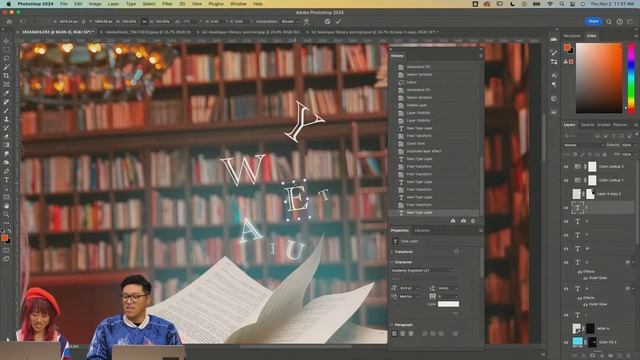This screenshot has width=640, height=360.
Task: Select the Rectangular Marquee tool
Action: point(6,50)
